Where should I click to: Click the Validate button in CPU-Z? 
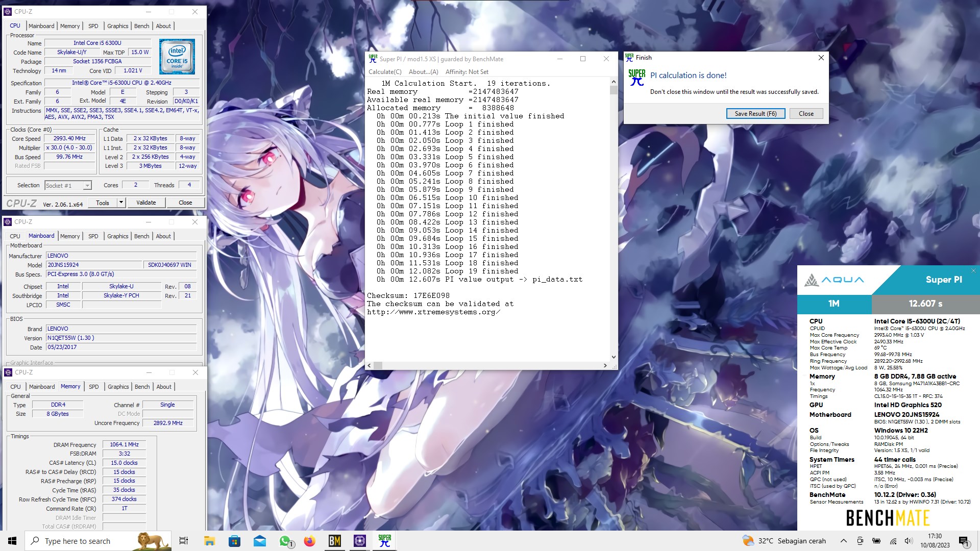pos(146,203)
